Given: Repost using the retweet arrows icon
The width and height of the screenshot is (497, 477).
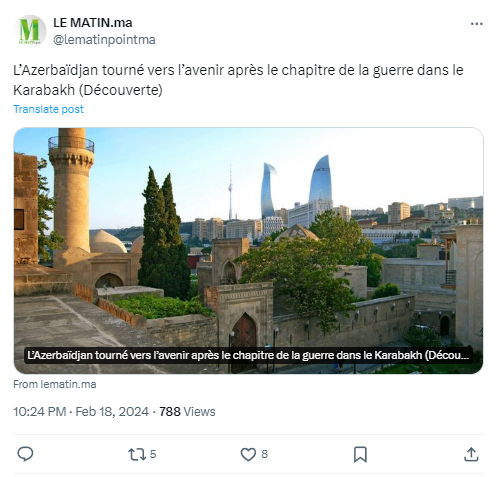Looking at the screenshot, I should point(137,454).
